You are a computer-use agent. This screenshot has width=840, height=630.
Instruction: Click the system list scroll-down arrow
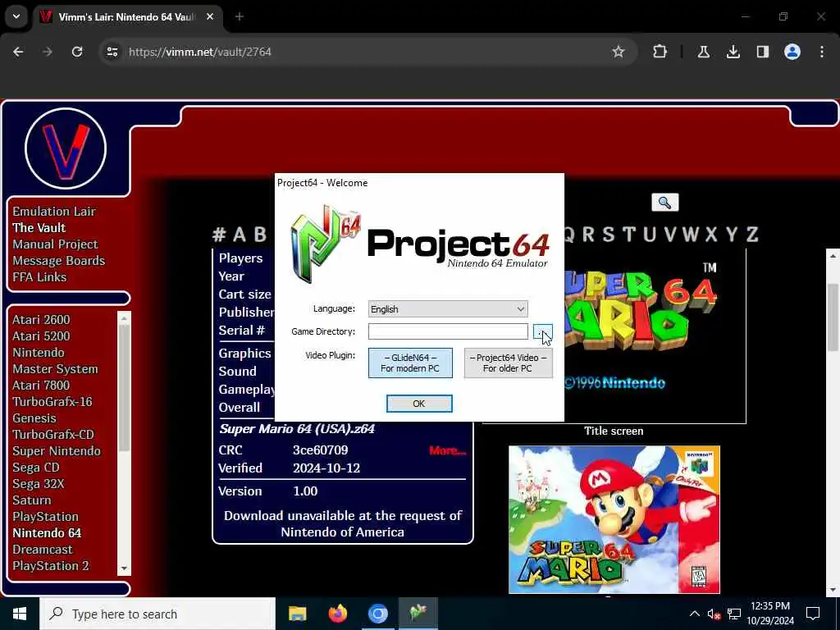[x=124, y=568]
